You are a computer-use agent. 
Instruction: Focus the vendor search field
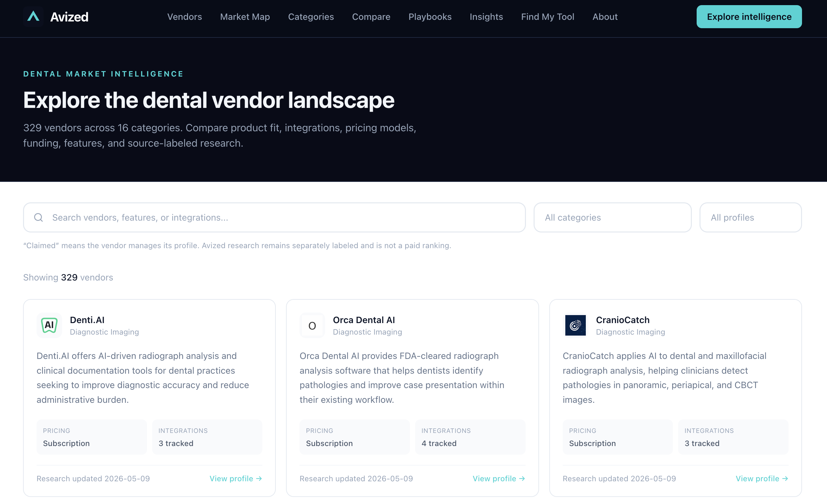click(x=274, y=217)
